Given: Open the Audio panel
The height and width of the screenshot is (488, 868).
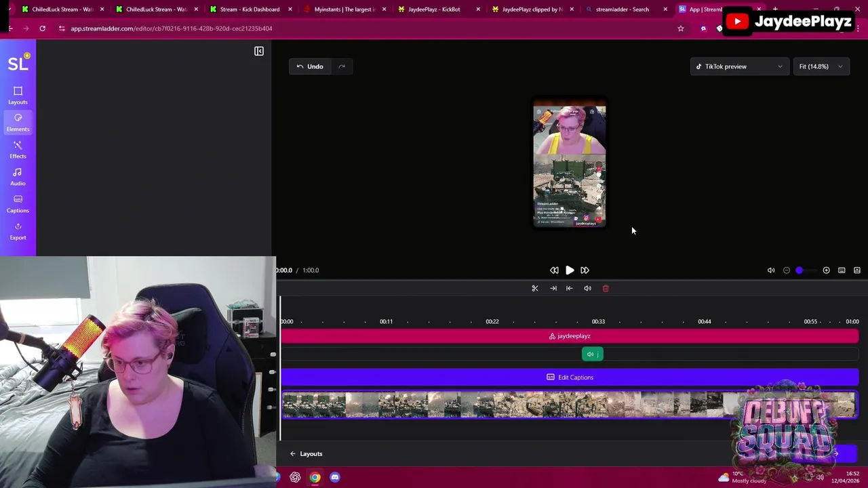Looking at the screenshot, I should (18, 177).
